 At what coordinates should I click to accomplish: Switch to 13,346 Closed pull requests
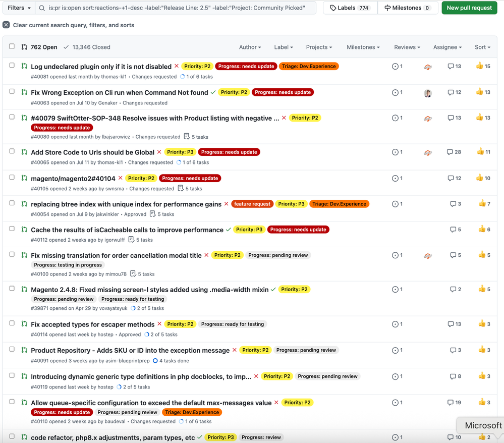tap(87, 47)
